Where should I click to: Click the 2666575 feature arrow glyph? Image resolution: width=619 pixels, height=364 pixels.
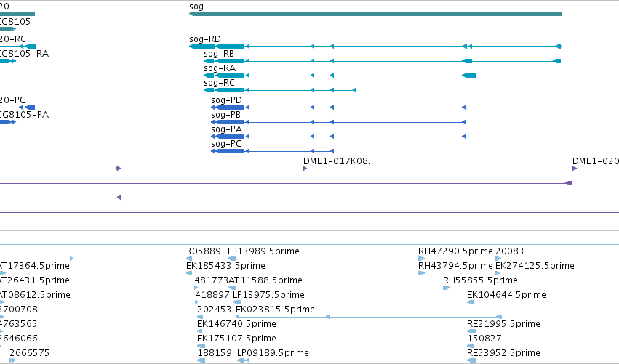pos(13,360)
